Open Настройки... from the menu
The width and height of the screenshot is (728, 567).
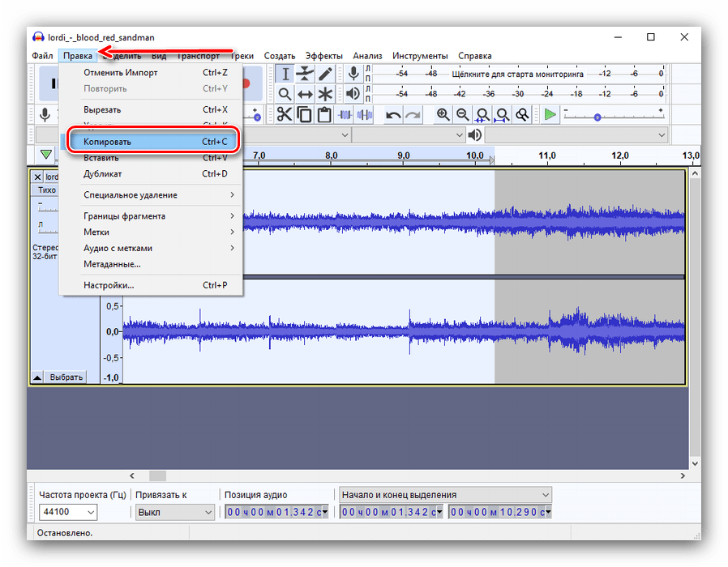[x=151, y=285]
